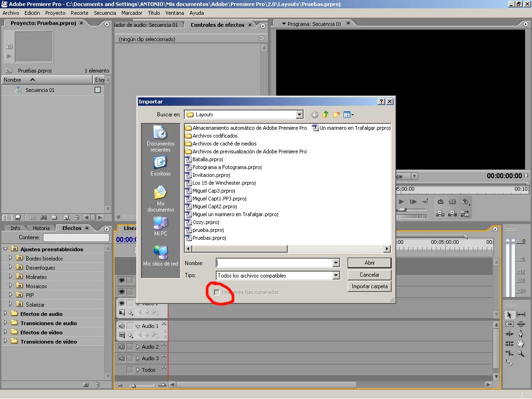Select the Slip tool
Viewport: 532px width, 399px height.
coord(521,314)
